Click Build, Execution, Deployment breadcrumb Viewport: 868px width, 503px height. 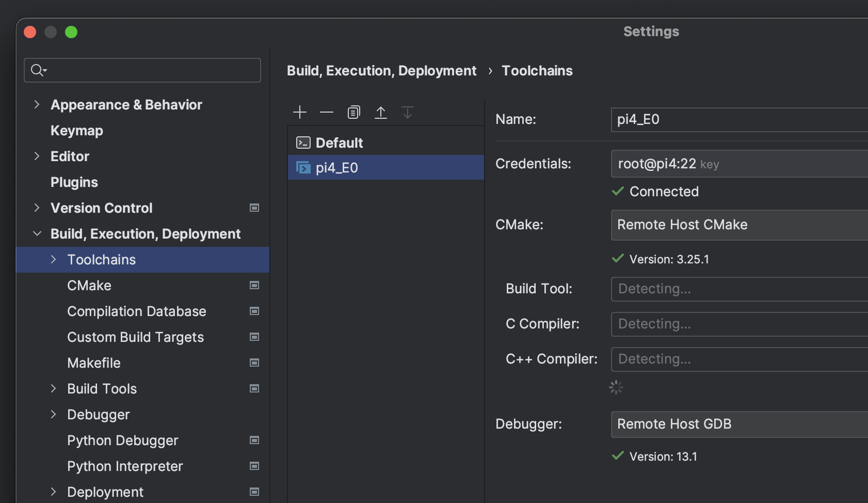click(x=382, y=71)
